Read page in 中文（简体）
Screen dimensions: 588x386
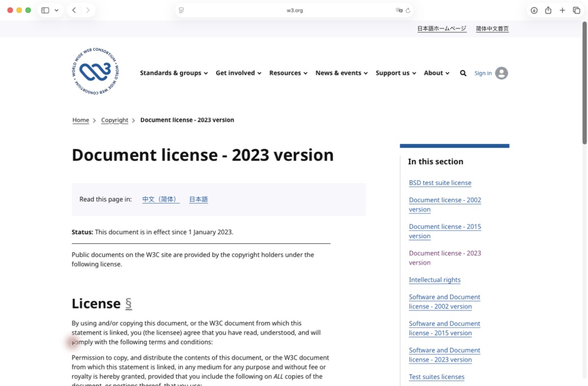pos(161,199)
